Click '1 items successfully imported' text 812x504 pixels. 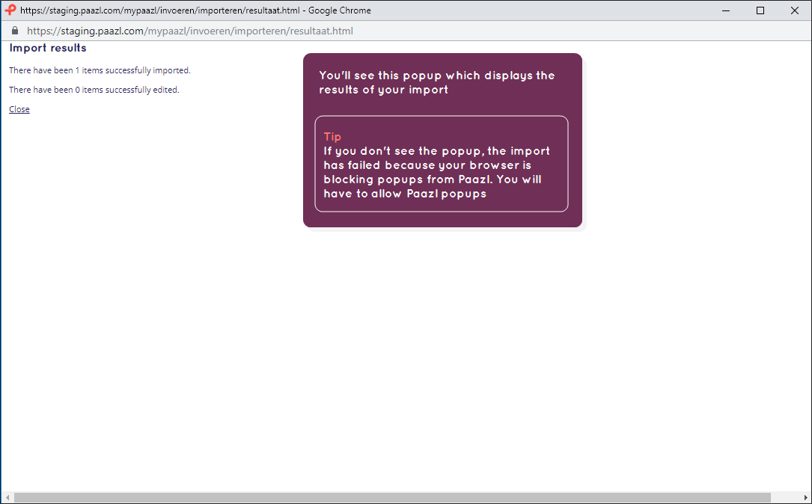pos(100,70)
